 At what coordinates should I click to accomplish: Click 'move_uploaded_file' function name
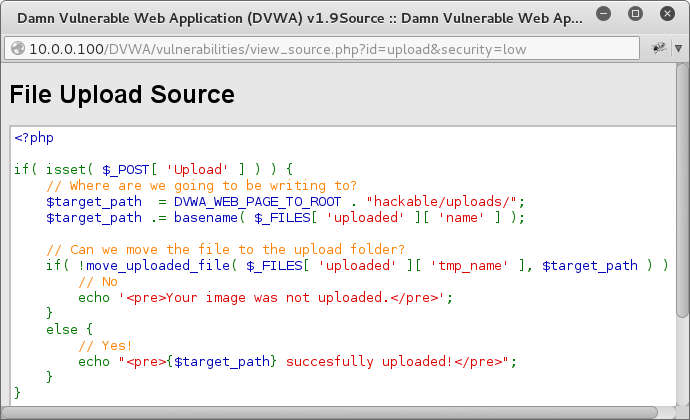[158, 265]
